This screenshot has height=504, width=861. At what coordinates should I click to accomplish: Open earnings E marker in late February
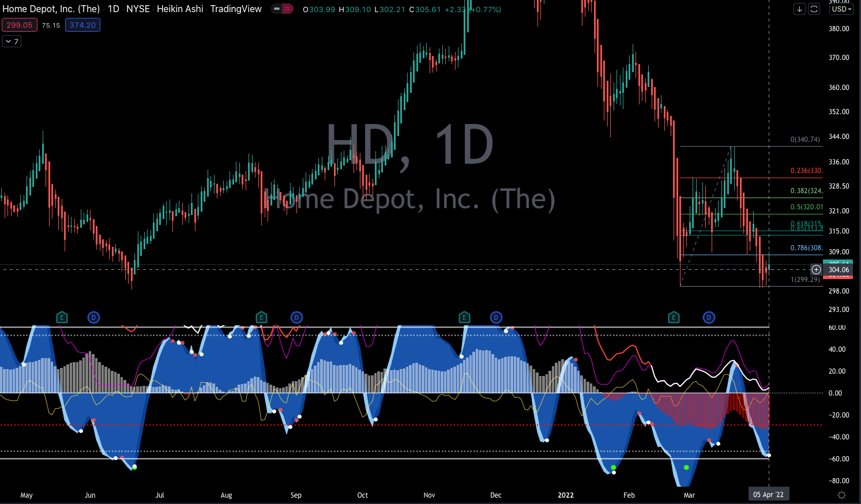coord(674,317)
